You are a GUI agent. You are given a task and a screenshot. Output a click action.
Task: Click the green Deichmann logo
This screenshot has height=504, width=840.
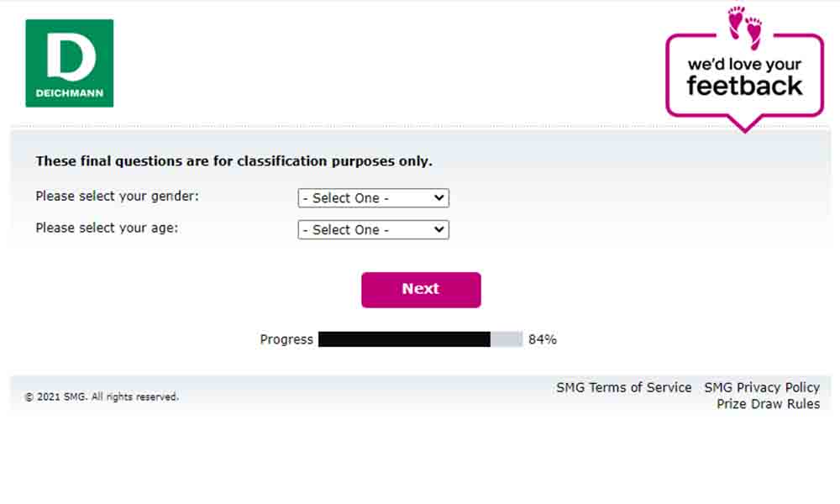pos(70,63)
